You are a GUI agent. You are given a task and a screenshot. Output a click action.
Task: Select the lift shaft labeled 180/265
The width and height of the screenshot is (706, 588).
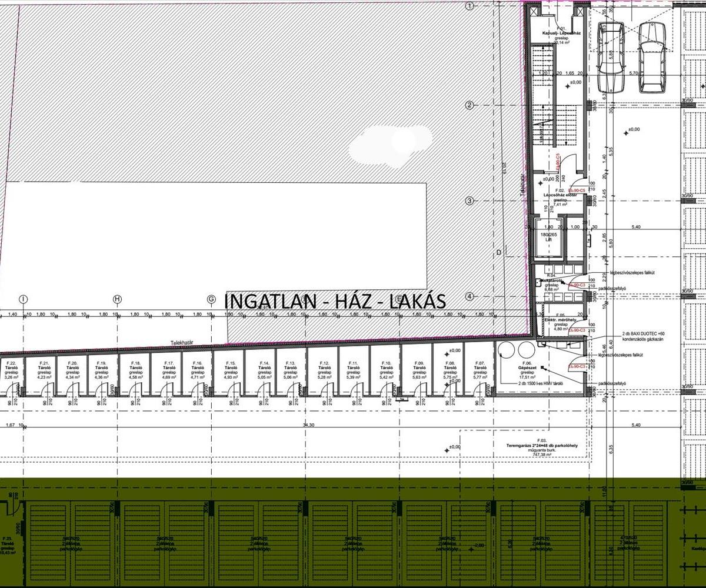547,240
